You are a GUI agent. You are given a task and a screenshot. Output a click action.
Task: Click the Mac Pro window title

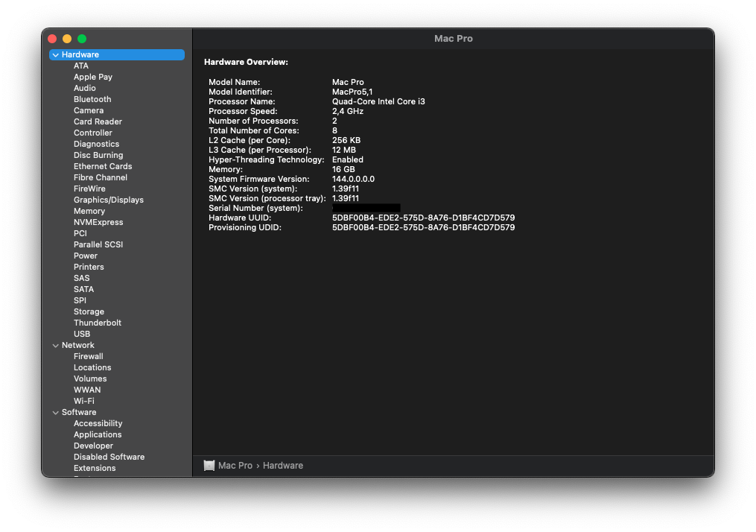453,39
